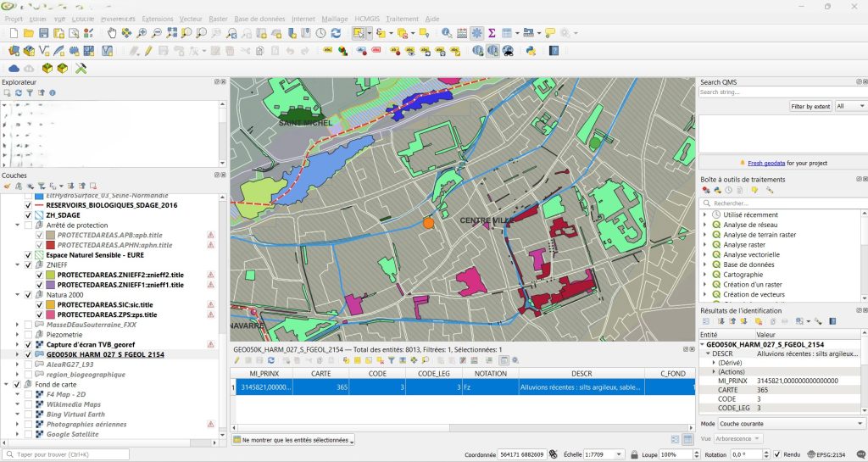Open the Traitement menu

click(402, 18)
